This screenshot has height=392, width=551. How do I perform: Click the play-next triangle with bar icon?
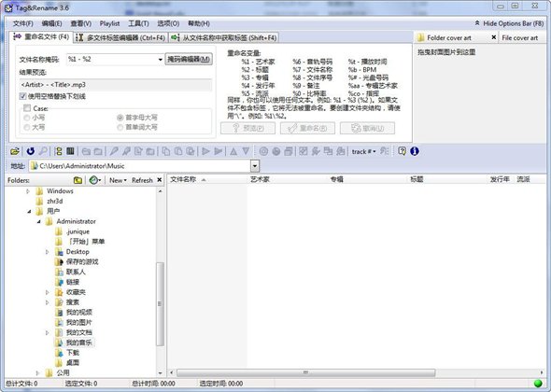click(x=219, y=151)
